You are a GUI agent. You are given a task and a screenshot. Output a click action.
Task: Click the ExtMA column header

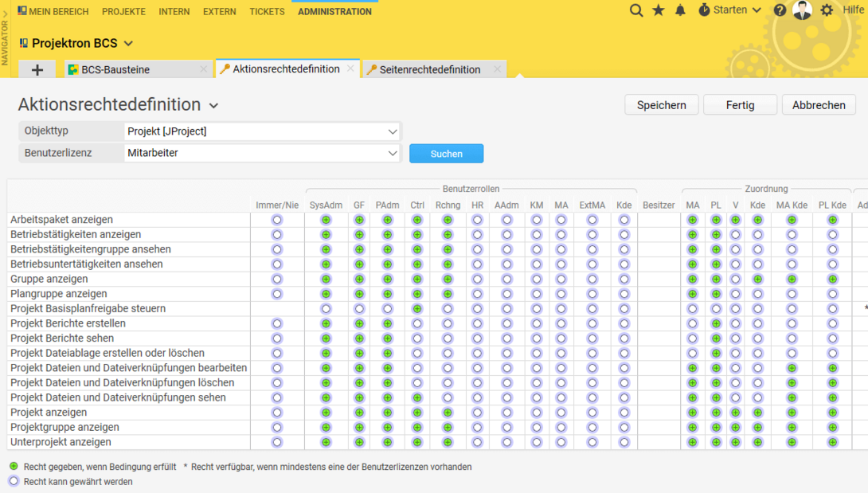point(592,205)
